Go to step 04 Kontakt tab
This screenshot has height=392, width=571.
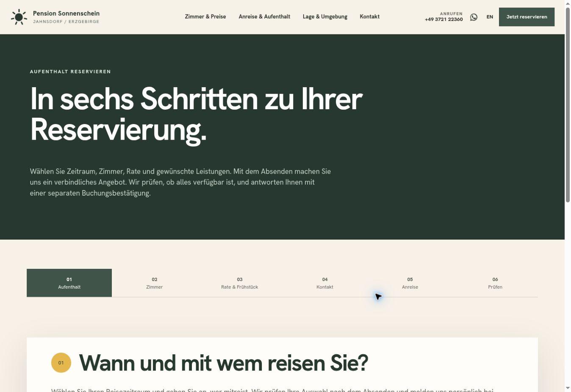(325, 283)
